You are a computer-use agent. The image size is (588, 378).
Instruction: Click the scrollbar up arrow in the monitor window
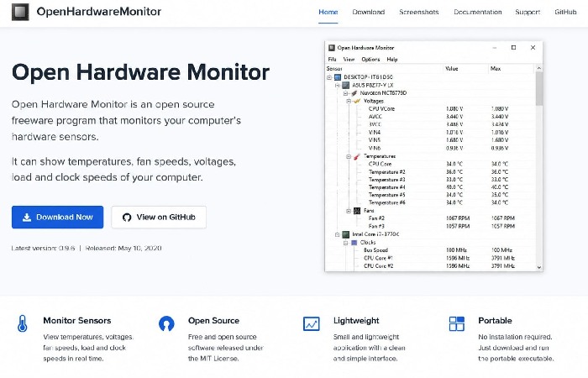[x=539, y=68]
